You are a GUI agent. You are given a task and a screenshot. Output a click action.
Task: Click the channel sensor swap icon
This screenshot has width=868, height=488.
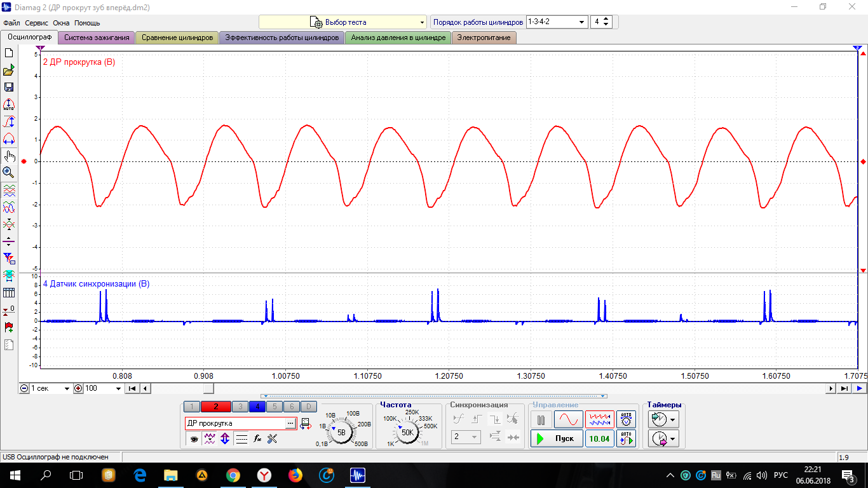tap(305, 423)
